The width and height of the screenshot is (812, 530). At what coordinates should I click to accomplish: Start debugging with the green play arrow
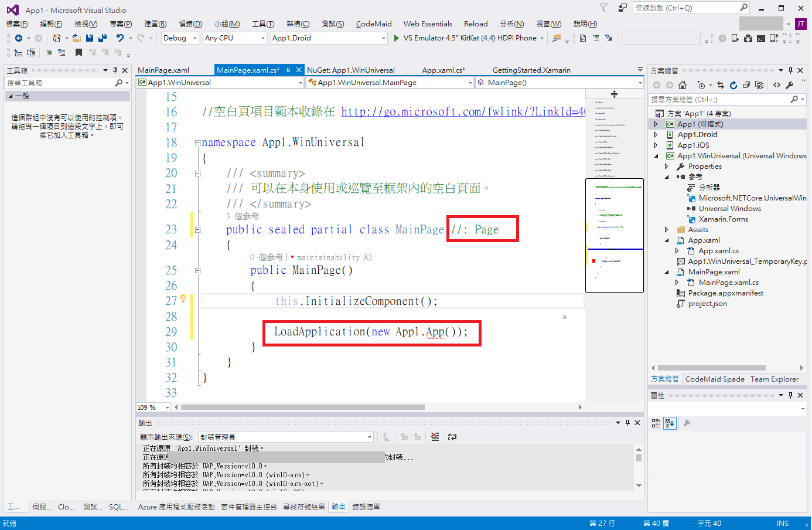(x=397, y=38)
